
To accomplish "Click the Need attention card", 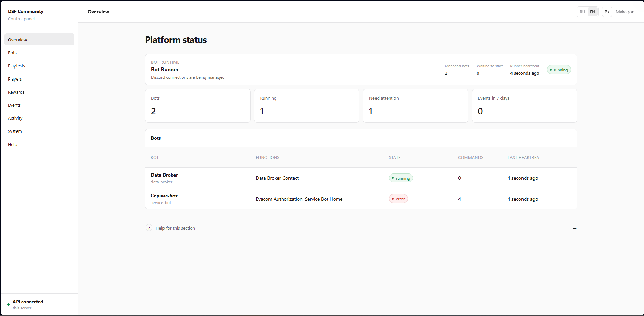I will (x=415, y=106).
